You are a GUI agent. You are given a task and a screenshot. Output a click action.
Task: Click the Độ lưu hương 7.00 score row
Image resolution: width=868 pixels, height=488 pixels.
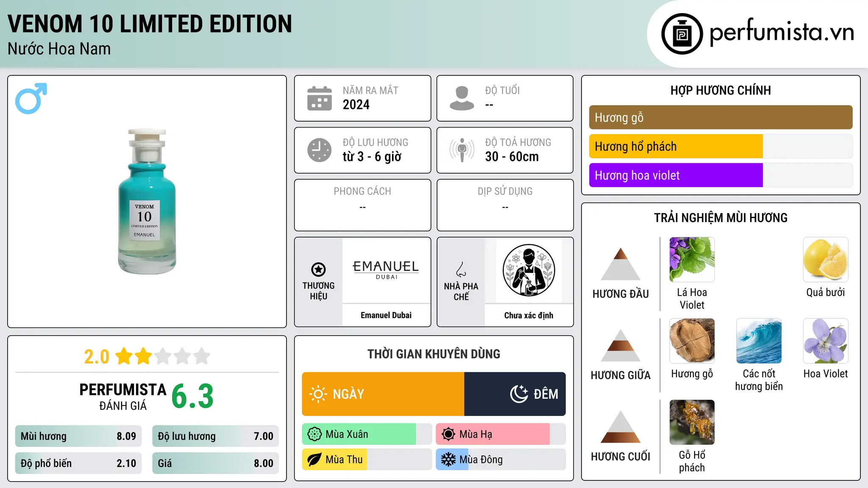point(215,436)
